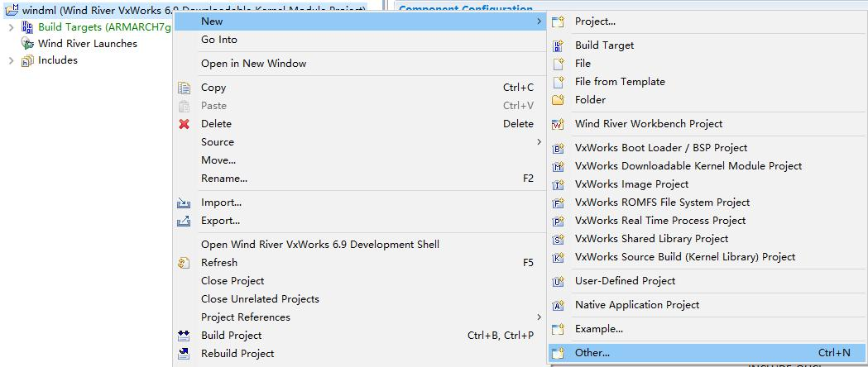Screen dimensions: 868x367
Task: Select the windml project tree row
Action: [185, 9]
